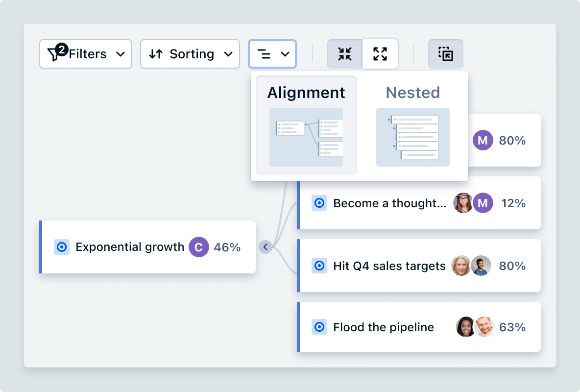580x392 pixels.
Task: Click the Become a thought objective icon
Action: (x=319, y=203)
